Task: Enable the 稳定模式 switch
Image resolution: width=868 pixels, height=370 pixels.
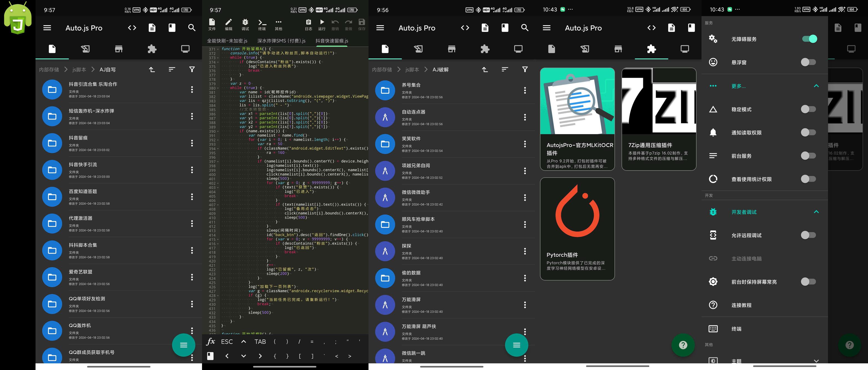Action: (808, 109)
